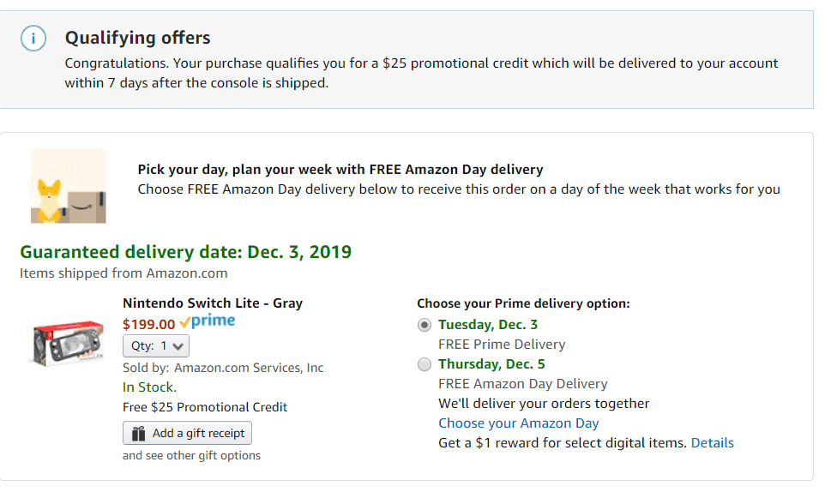Click the gift box icon on Add a gift receipt
The image size is (831, 504).
[x=138, y=434]
